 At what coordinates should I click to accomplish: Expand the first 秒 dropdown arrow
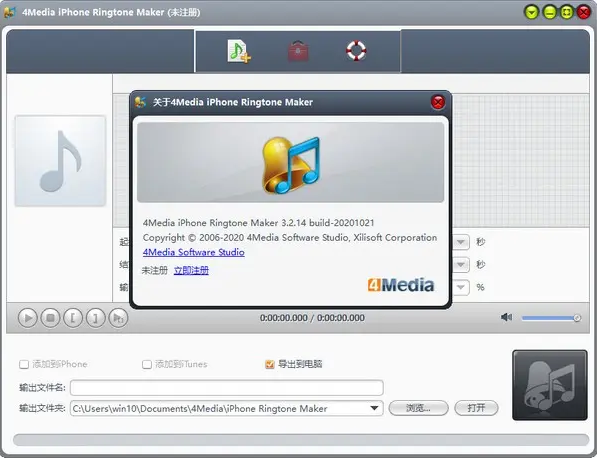click(461, 242)
